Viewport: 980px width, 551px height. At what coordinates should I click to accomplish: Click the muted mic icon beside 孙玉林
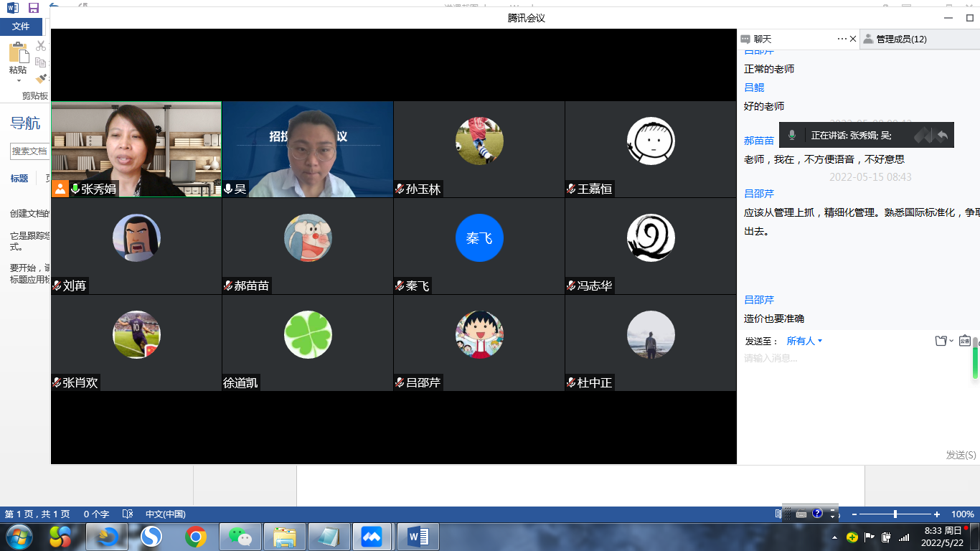point(400,189)
